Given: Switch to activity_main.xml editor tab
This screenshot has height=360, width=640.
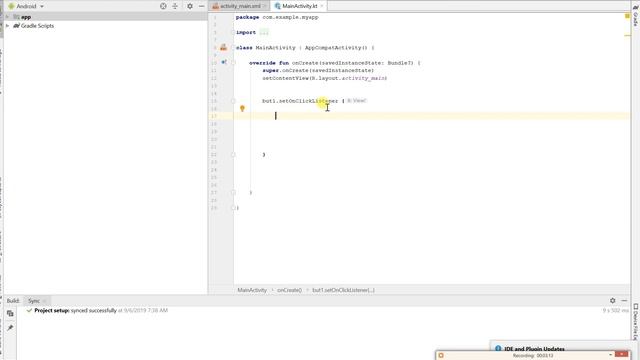Looking at the screenshot, I should [240, 6].
